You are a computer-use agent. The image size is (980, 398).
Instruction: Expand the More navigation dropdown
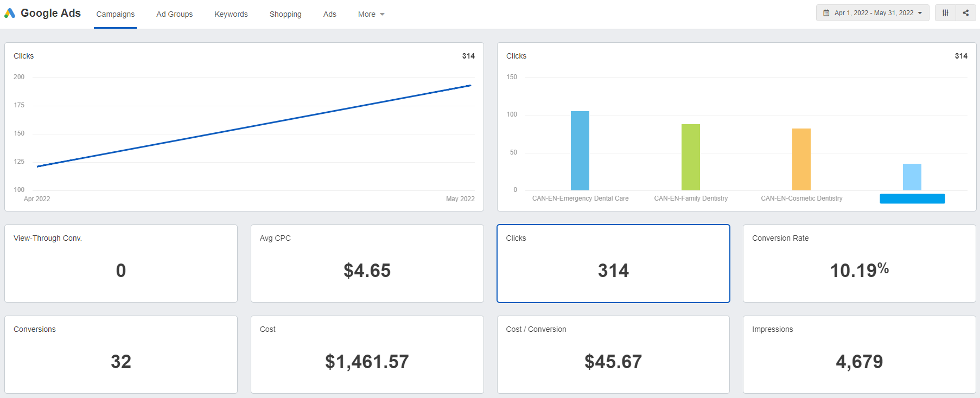[371, 15]
